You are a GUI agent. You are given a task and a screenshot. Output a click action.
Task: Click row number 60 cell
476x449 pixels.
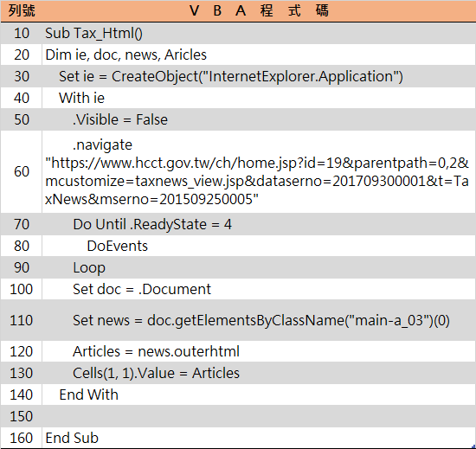pos(22,171)
